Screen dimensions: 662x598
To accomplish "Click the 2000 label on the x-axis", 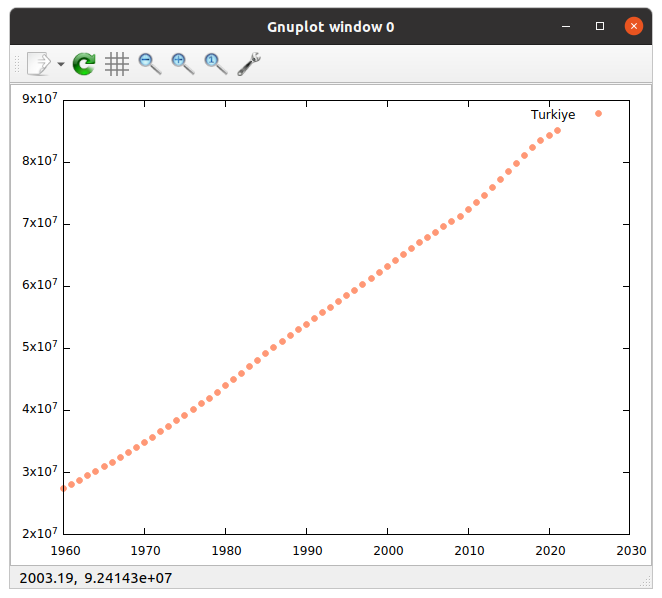I will 387,550.
